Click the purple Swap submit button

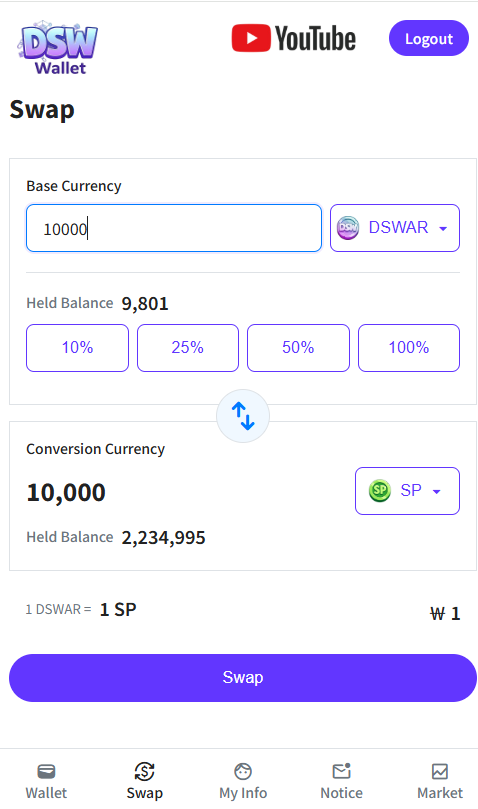tap(243, 677)
